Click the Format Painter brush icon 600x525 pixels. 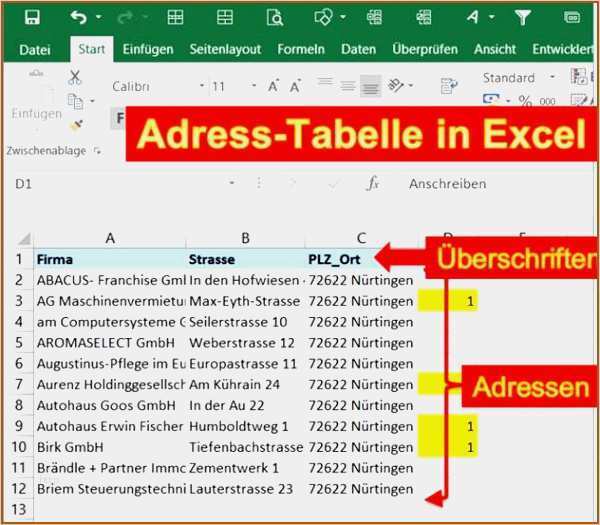[76, 126]
